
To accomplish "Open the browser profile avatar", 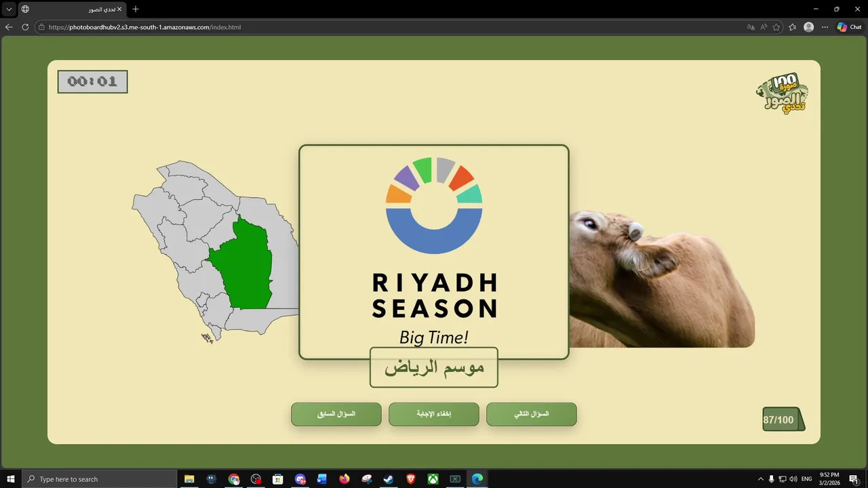I will 808,27.
